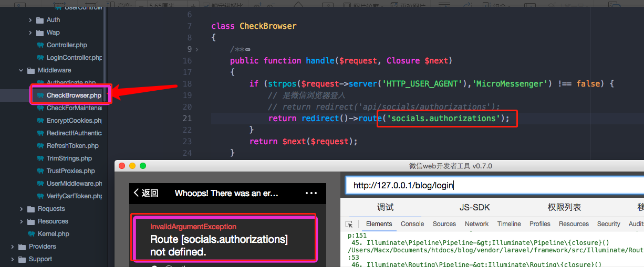Click the PHP file icon beside LoginController.php
This screenshot has width=644, height=267.
tap(40, 58)
